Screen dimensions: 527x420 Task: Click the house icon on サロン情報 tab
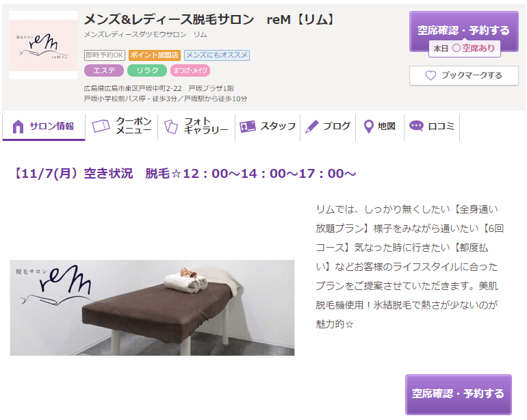click(18, 127)
